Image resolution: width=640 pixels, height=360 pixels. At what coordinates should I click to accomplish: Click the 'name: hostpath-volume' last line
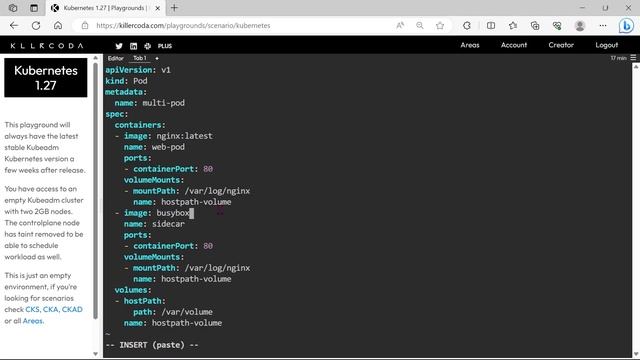[x=173, y=323]
